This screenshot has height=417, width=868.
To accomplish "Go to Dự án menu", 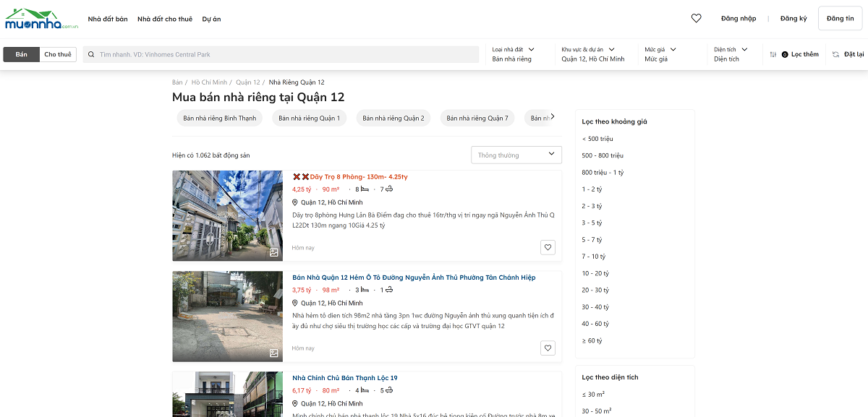I will tap(212, 19).
